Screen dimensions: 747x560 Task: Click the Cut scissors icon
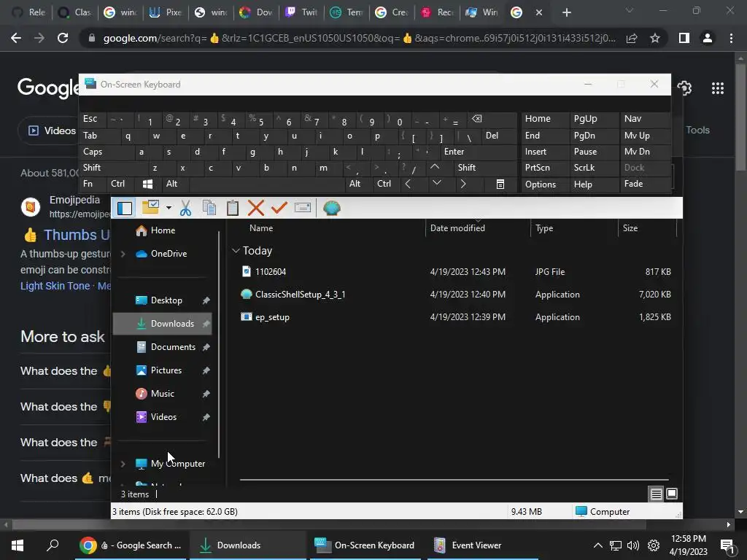(185, 208)
